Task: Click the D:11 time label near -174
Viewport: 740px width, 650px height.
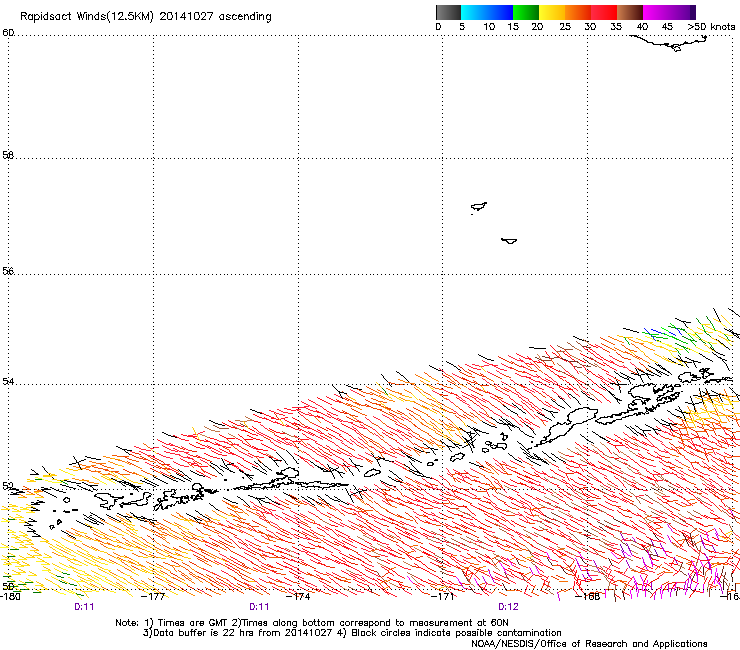Action: (x=259, y=607)
